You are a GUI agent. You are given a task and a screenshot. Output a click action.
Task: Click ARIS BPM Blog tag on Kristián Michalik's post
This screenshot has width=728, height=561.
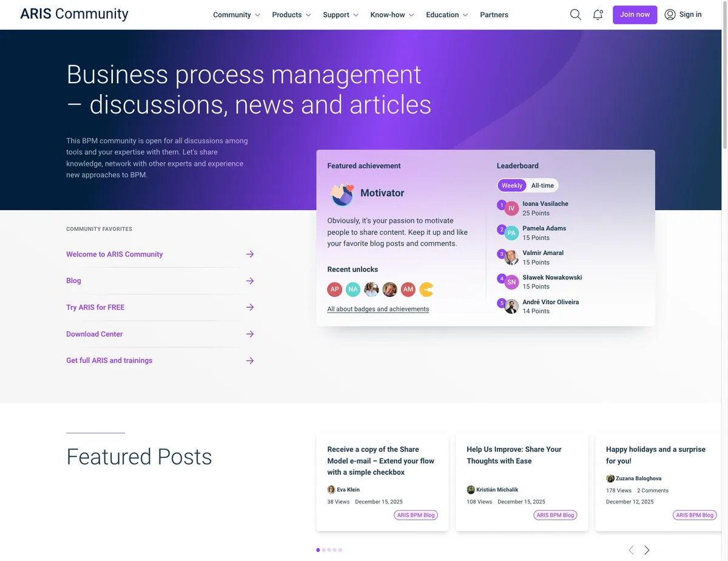(x=555, y=515)
